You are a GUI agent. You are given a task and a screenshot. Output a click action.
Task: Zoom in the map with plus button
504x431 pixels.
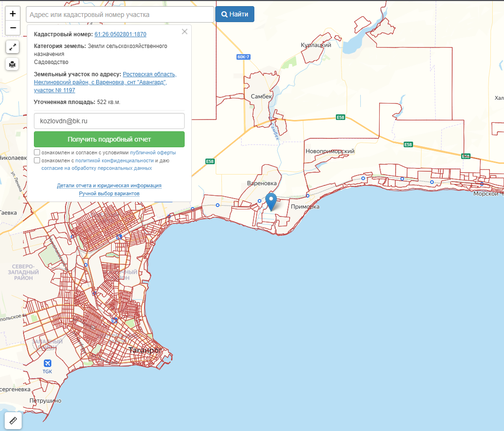(x=13, y=14)
